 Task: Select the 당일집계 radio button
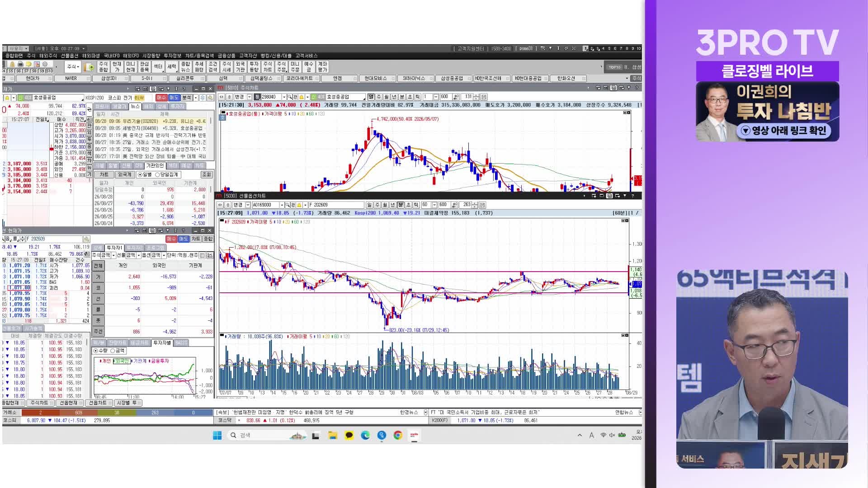coord(158,174)
